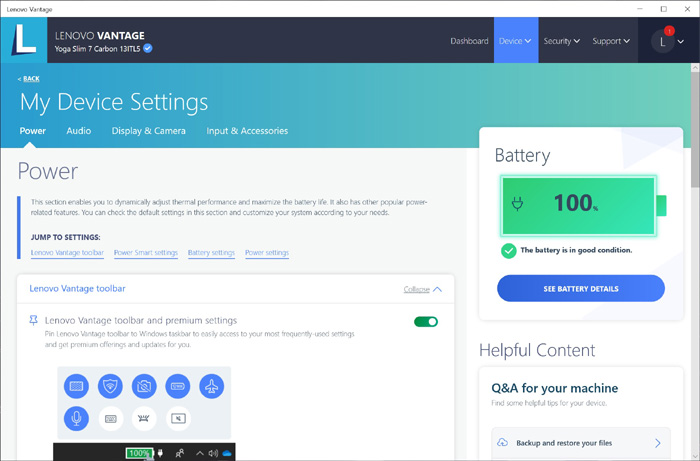The image size is (700, 461).
Task: Click the 'My Device Settings' title
Action: pos(114,102)
